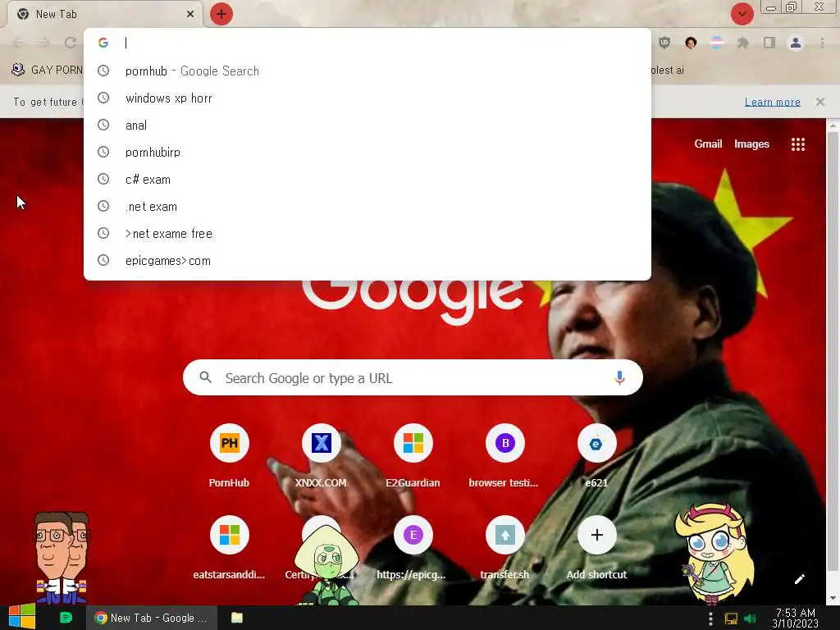This screenshot has width=840, height=630.
Task: Open the E2Guardian shortcut
Action: coord(413,455)
